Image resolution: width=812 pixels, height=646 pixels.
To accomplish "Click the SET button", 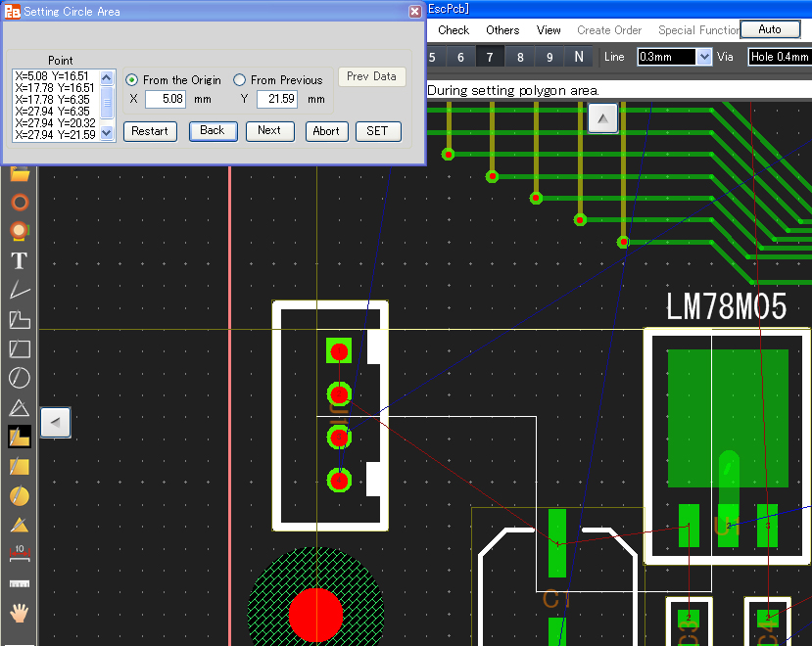I will click(x=378, y=131).
